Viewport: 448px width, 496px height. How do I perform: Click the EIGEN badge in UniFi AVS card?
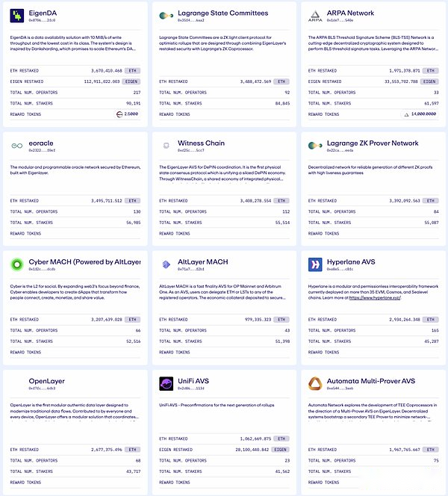[279, 450]
